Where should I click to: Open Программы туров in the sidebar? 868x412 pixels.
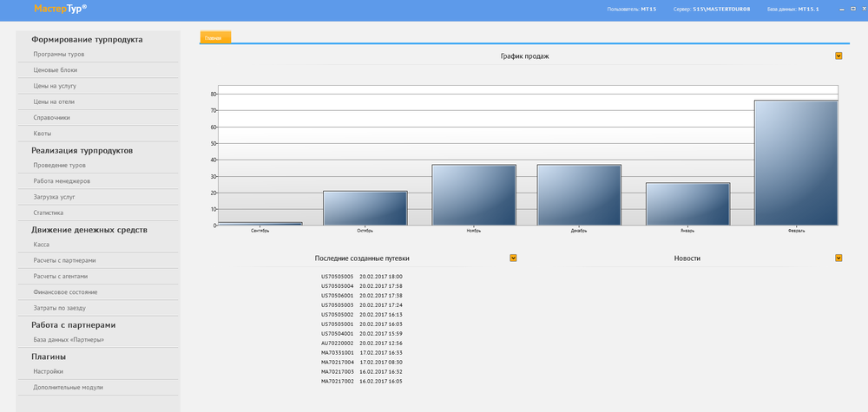(58, 54)
